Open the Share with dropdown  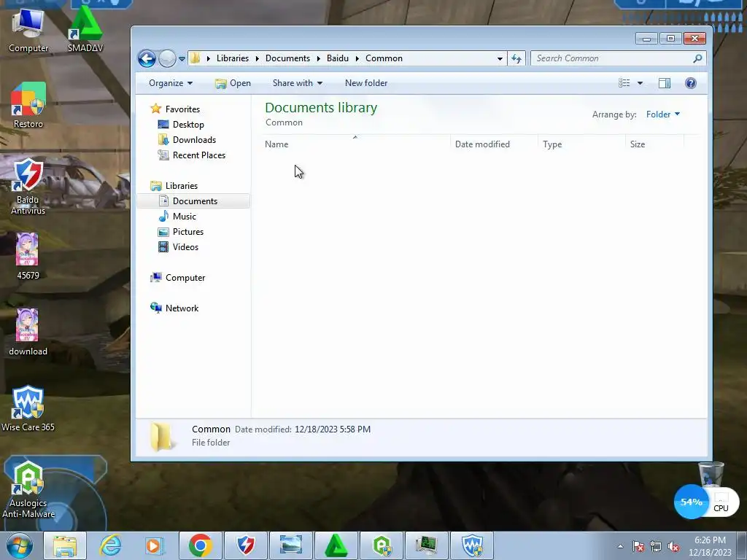click(298, 83)
